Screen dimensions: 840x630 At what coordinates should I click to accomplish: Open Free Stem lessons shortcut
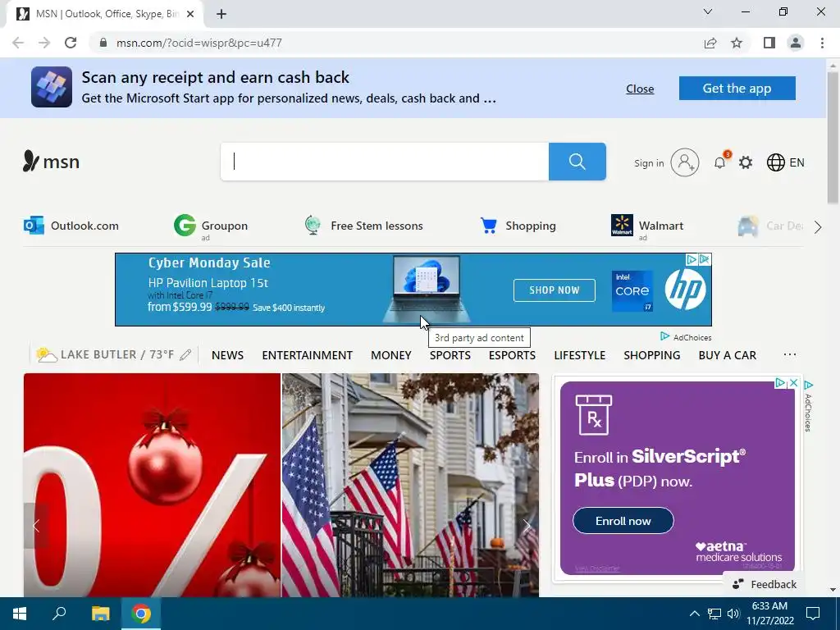[x=363, y=226]
